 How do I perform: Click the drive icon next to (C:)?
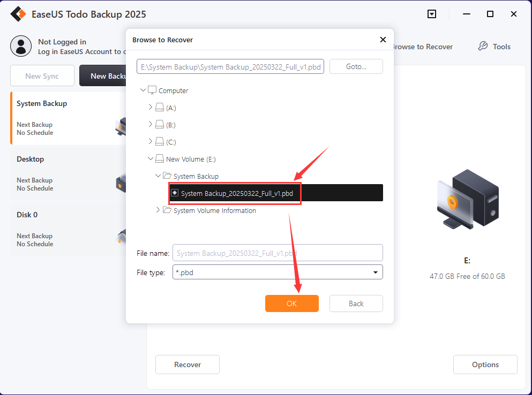point(160,141)
